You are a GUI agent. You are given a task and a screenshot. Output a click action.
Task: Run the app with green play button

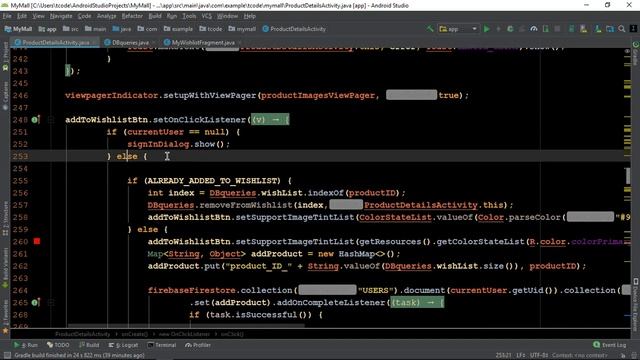(487, 29)
